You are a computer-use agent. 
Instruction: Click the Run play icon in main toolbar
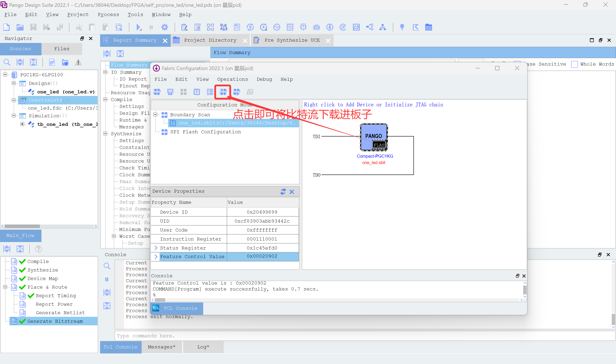(x=138, y=27)
